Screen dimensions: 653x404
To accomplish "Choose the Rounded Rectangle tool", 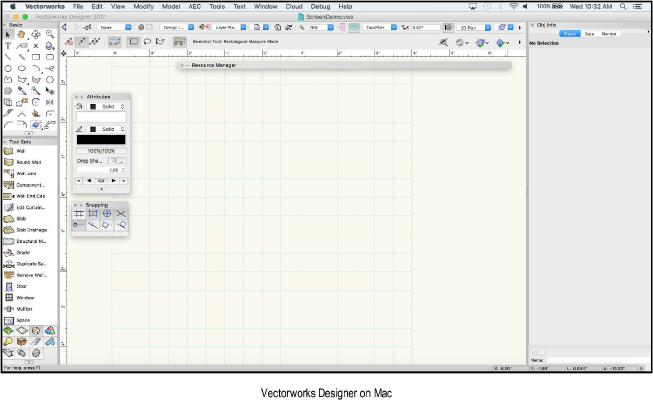I will click(50, 57).
